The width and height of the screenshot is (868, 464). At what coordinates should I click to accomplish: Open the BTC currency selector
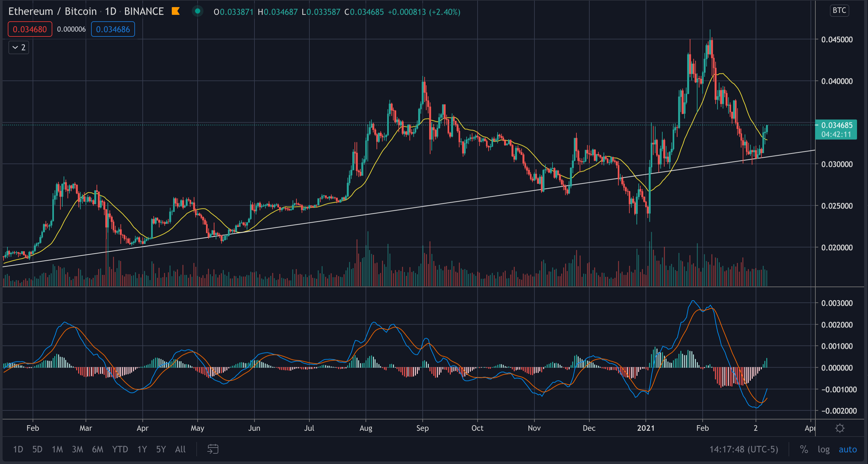[839, 10]
